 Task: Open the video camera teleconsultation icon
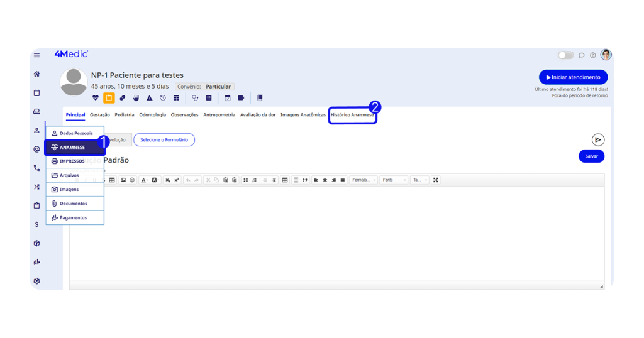coord(241,98)
